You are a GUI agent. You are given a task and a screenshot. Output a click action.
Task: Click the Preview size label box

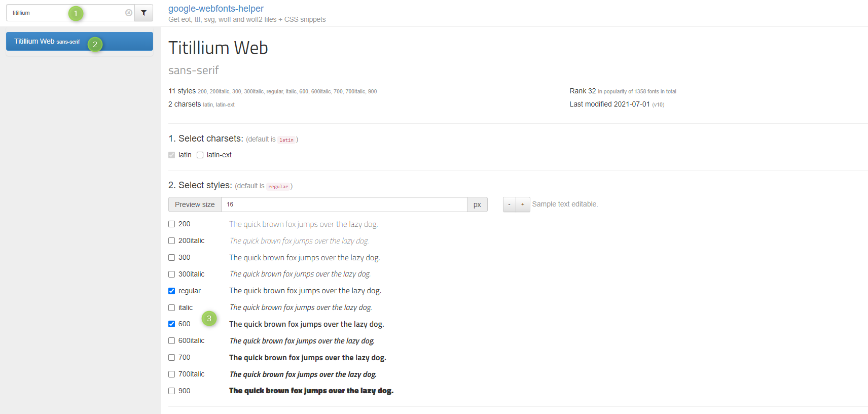[195, 204]
